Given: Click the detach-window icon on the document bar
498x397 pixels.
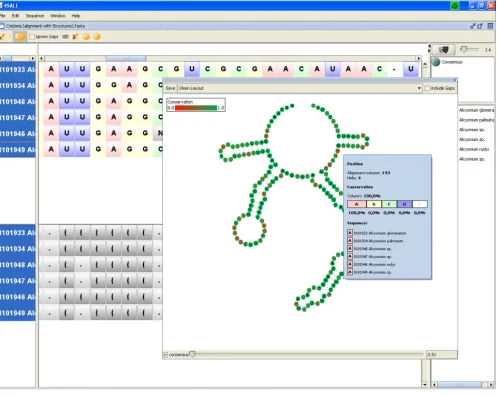Looking at the screenshot, I should pos(480,26).
